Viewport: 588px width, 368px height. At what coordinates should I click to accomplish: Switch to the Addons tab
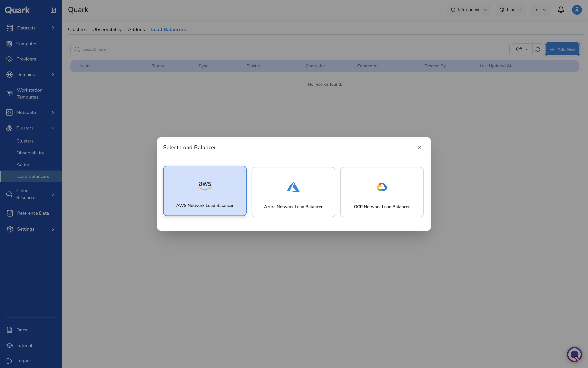pos(136,29)
